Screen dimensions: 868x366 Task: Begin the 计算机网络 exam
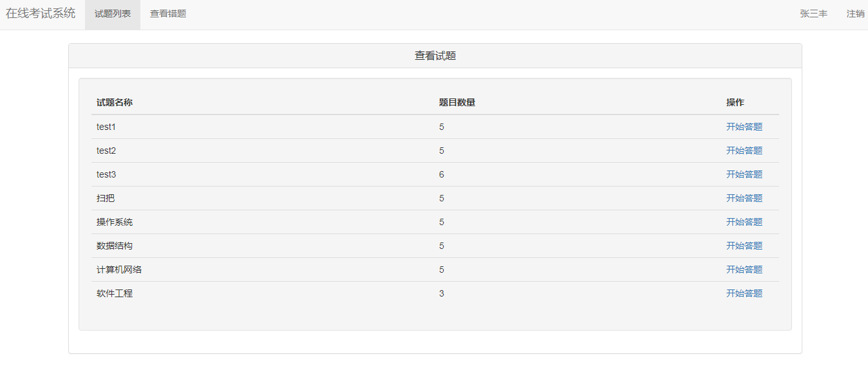pos(744,270)
